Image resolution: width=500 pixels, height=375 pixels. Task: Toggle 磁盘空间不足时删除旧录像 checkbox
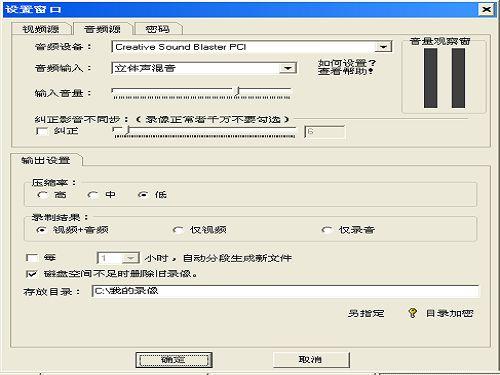click(x=32, y=274)
